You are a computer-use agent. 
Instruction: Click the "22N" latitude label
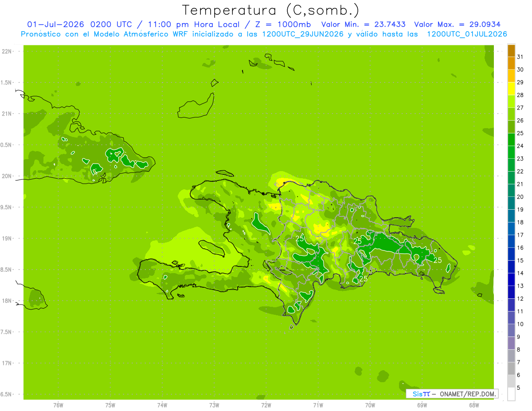coord(7,51)
